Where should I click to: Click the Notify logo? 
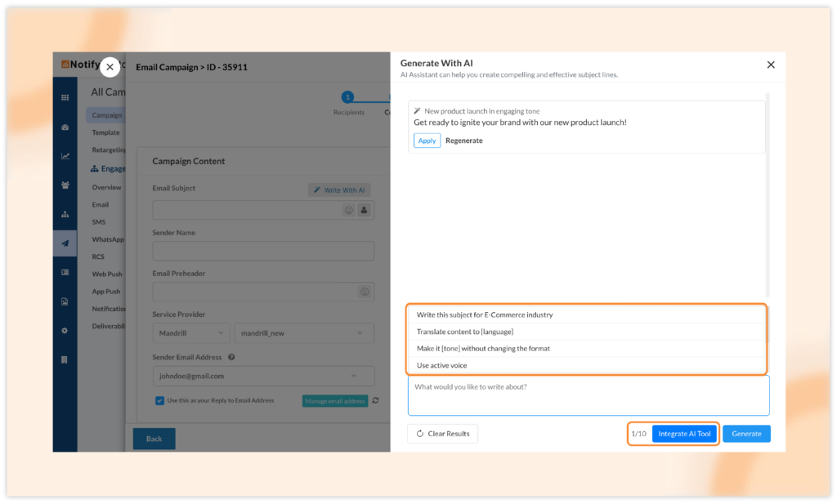[80, 65]
